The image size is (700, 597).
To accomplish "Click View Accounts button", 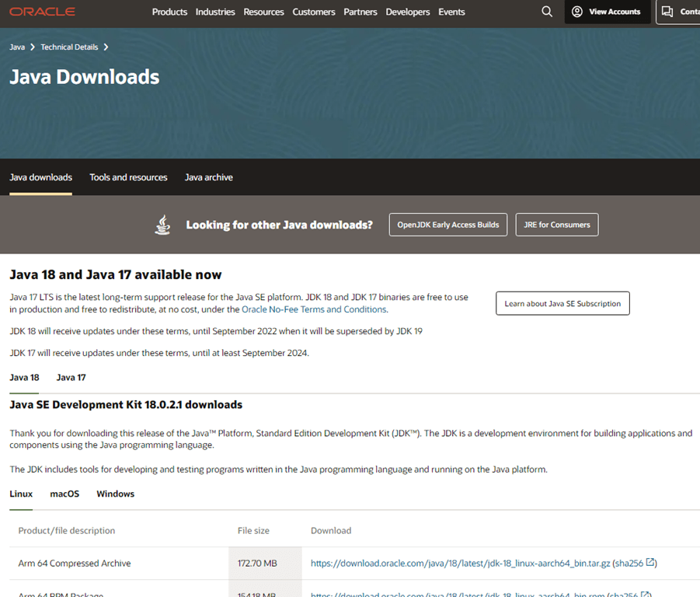I will [x=608, y=12].
